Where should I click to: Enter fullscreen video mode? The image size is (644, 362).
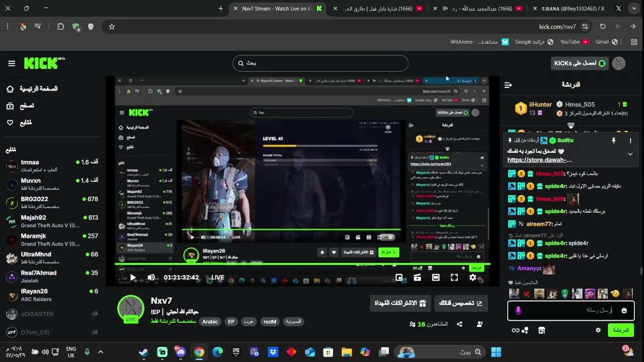[454, 278]
